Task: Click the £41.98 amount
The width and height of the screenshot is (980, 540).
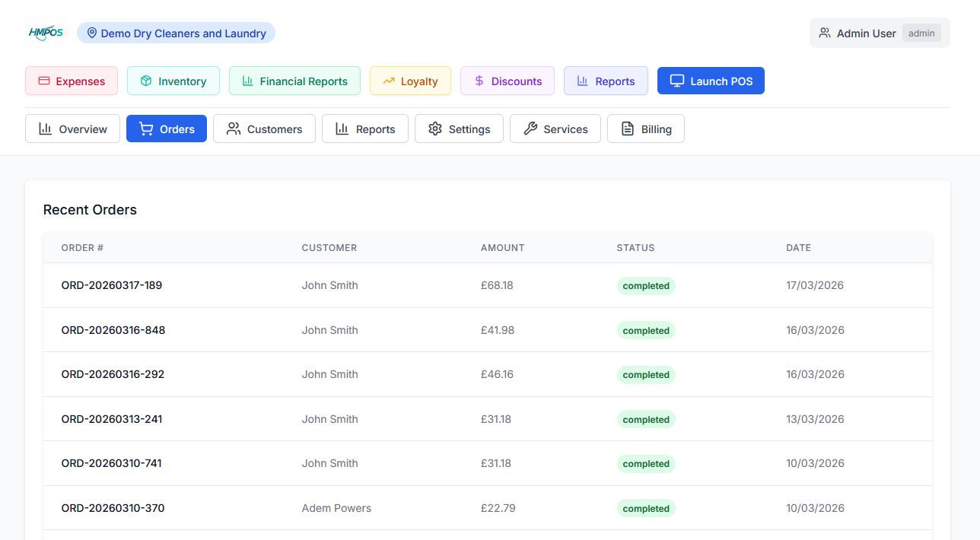Action: point(498,330)
